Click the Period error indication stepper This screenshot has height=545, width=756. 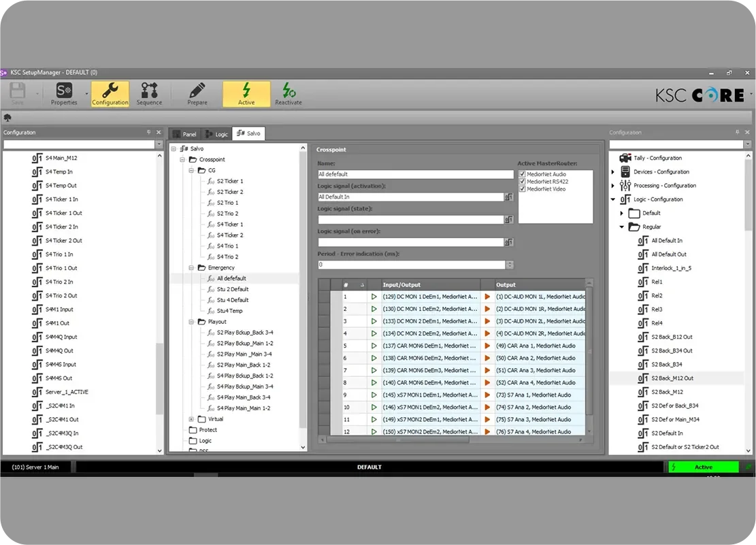(x=510, y=265)
